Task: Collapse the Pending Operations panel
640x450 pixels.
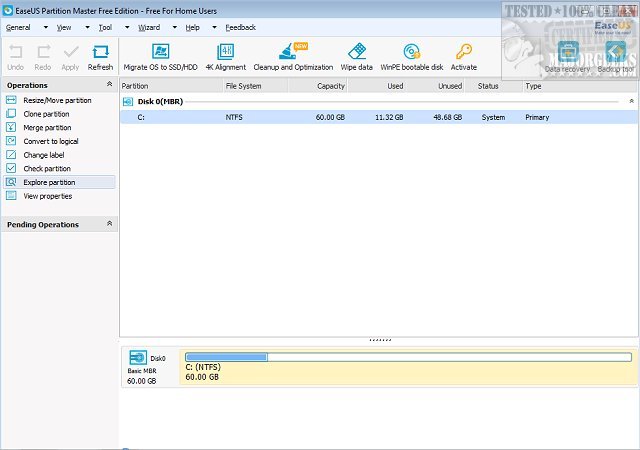Action: coord(109,223)
